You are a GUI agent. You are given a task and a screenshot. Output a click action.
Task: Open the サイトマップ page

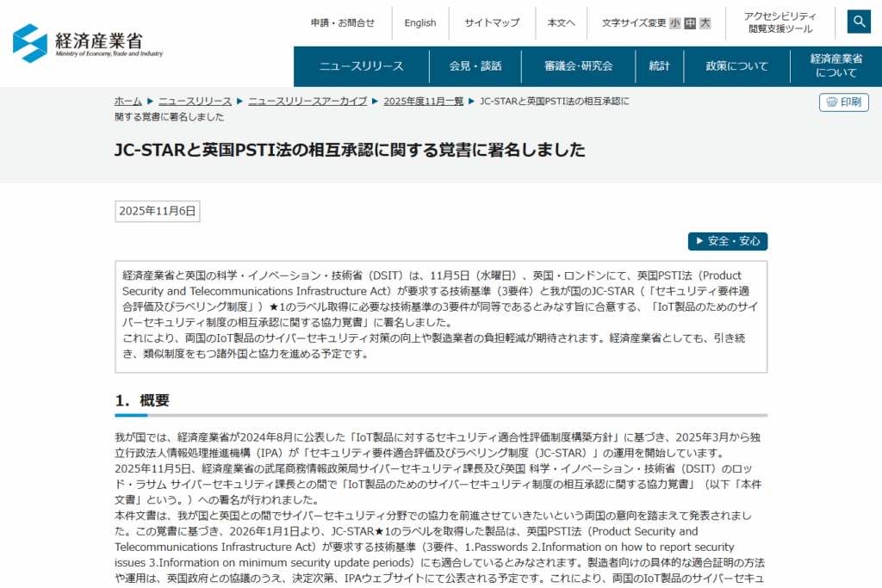pyautogui.click(x=492, y=22)
